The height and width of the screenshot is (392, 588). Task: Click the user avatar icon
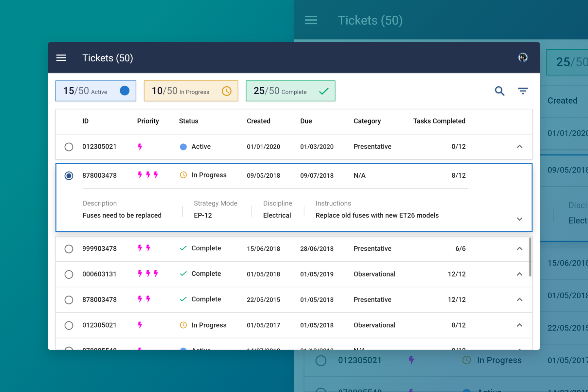point(523,57)
